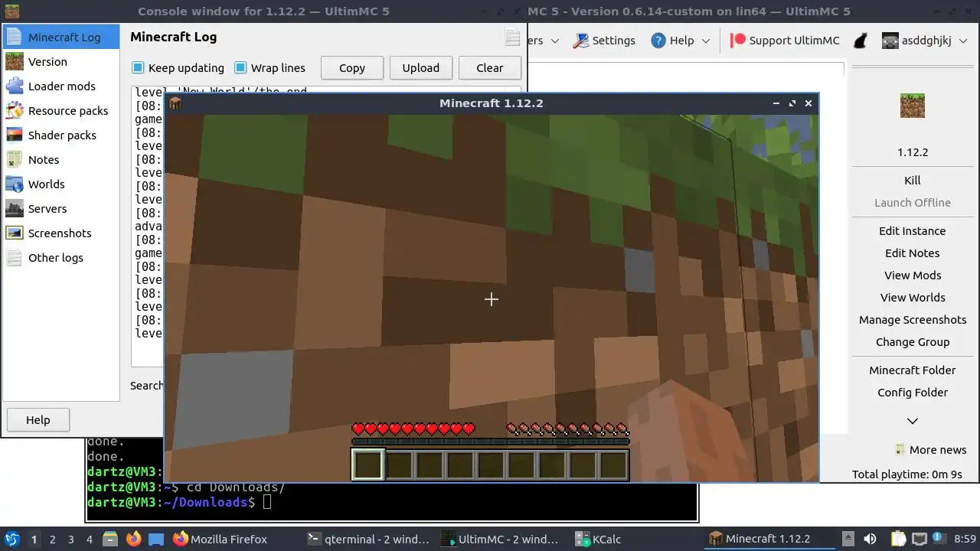
Task: Open the Minecraft Log page in console sidebar
Action: point(62,37)
